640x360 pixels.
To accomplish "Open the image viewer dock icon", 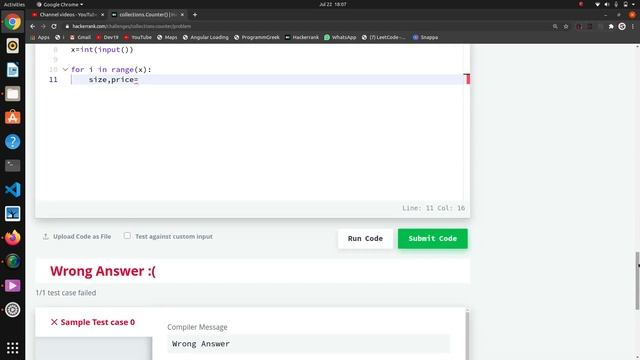I will click(x=12, y=213).
